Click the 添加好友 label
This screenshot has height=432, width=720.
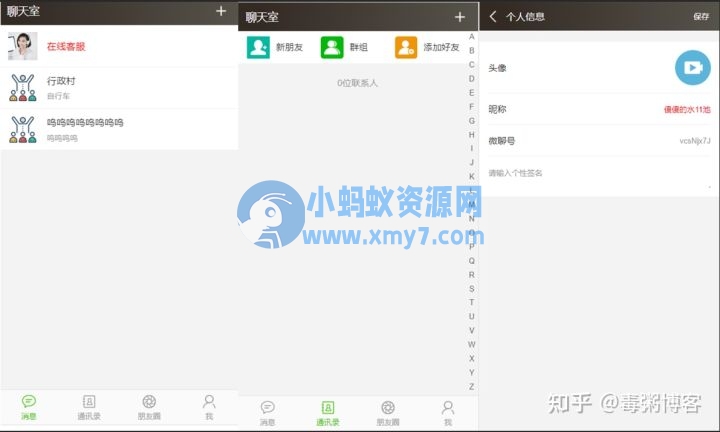click(441, 47)
